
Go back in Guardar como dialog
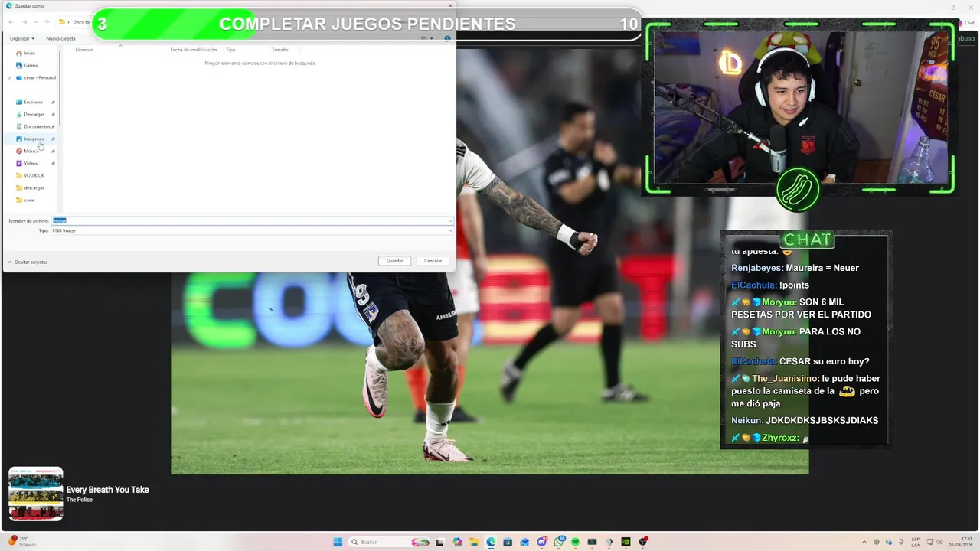click(11, 22)
